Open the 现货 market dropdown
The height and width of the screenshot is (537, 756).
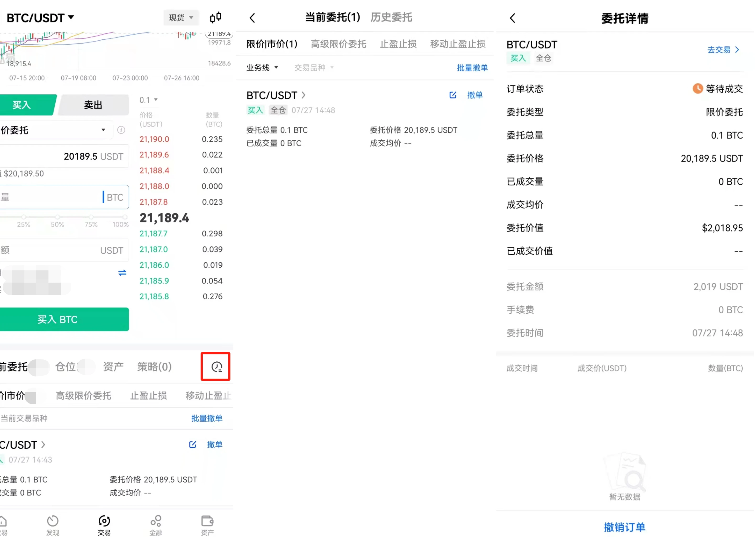181,17
